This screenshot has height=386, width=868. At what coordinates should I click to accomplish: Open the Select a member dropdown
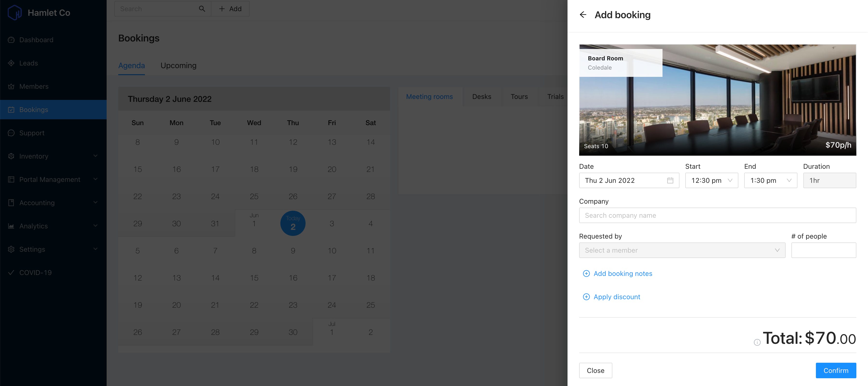tap(682, 250)
